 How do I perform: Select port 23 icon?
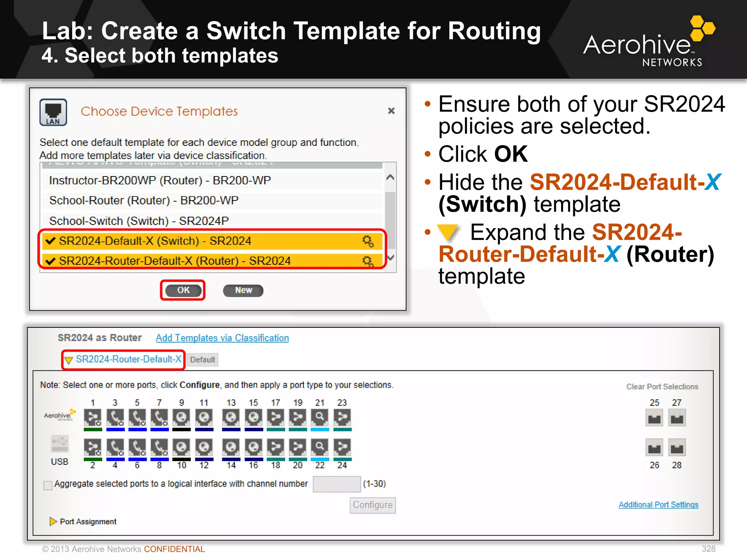click(342, 417)
